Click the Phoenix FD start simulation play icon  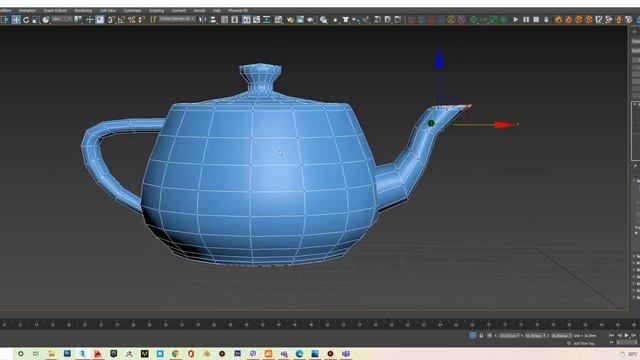tap(516, 20)
